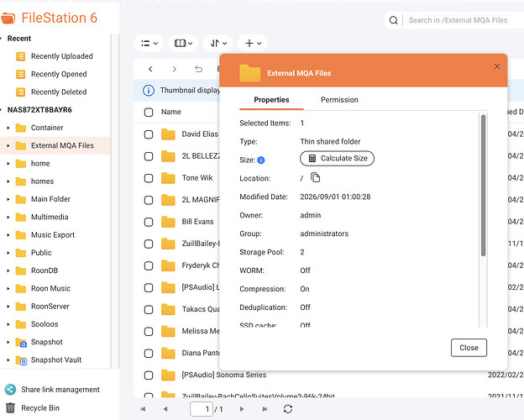
Task: Select the Properties tab
Action: [x=271, y=100]
